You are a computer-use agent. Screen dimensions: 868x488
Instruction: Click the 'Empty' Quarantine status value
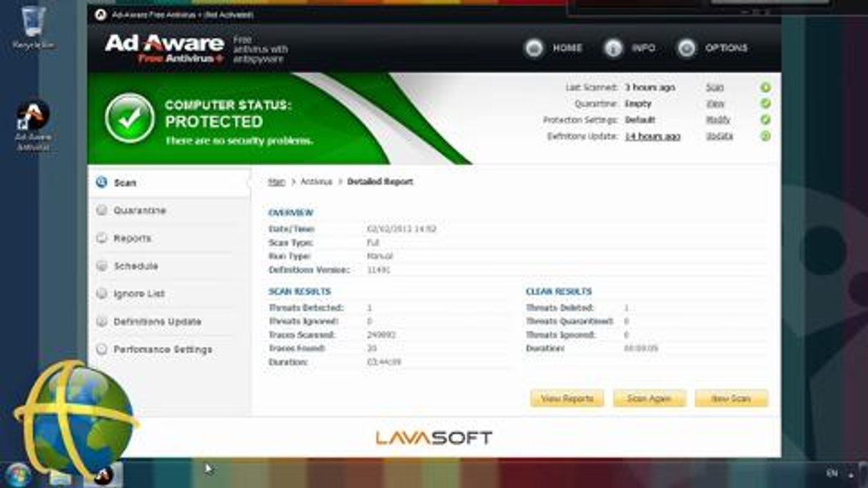tap(638, 104)
